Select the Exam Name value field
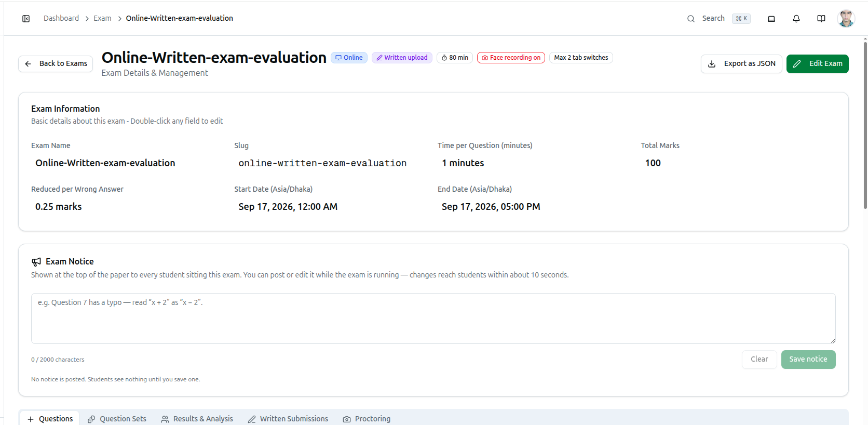 (105, 163)
